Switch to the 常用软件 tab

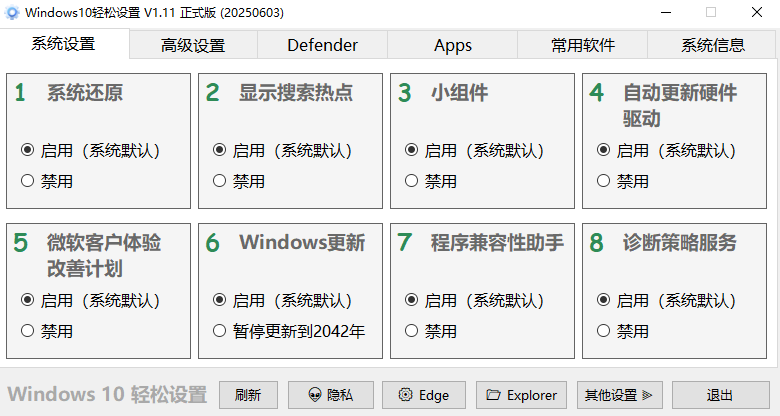(583, 45)
